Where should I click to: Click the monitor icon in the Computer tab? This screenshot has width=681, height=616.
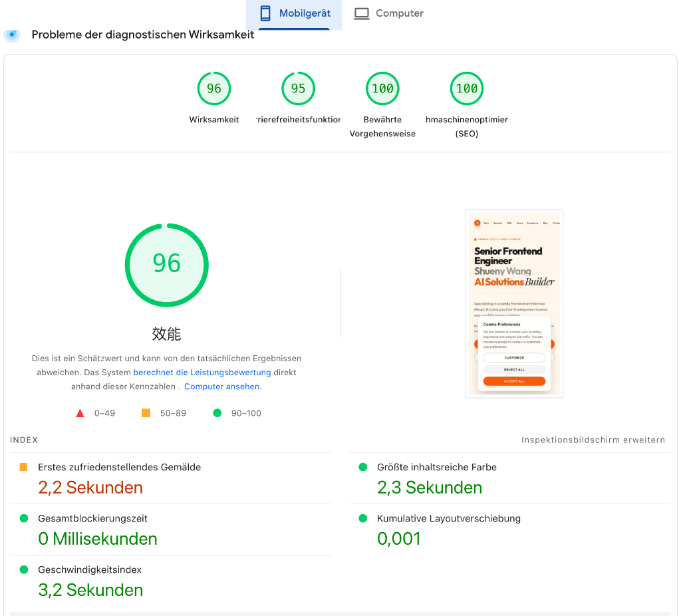point(361,12)
